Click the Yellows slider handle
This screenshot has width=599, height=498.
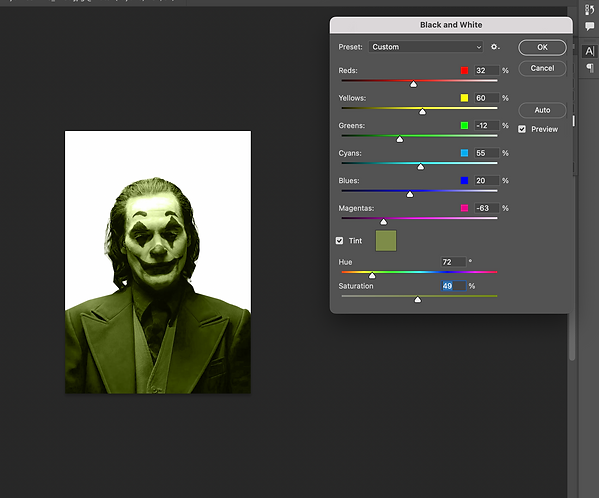pos(422,112)
